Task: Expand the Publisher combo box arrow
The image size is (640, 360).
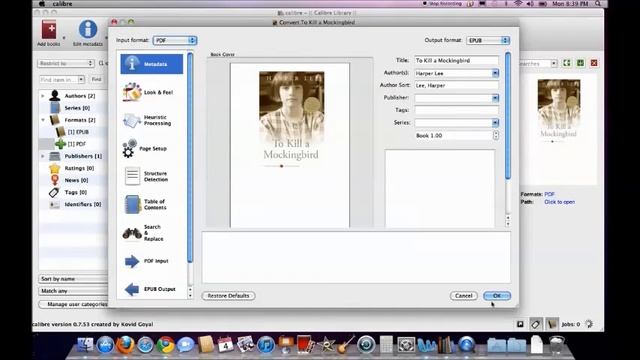Action: pos(495,98)
